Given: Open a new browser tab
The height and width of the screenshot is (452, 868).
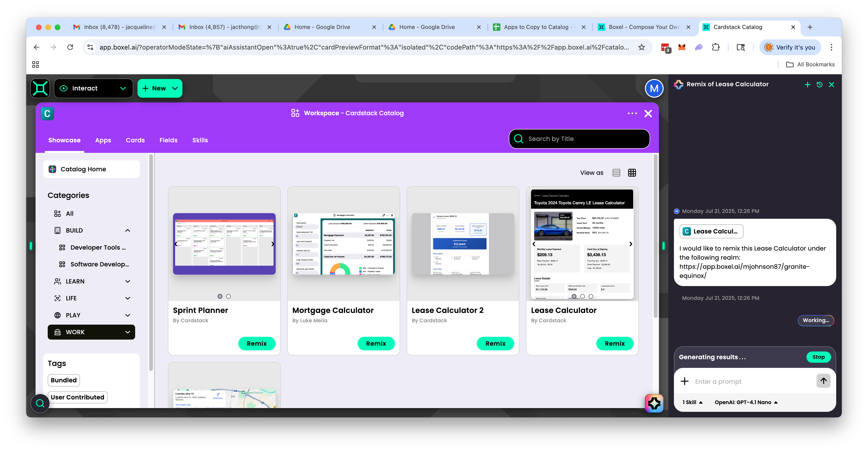Looking at the screenshot, I should [810, 27].
